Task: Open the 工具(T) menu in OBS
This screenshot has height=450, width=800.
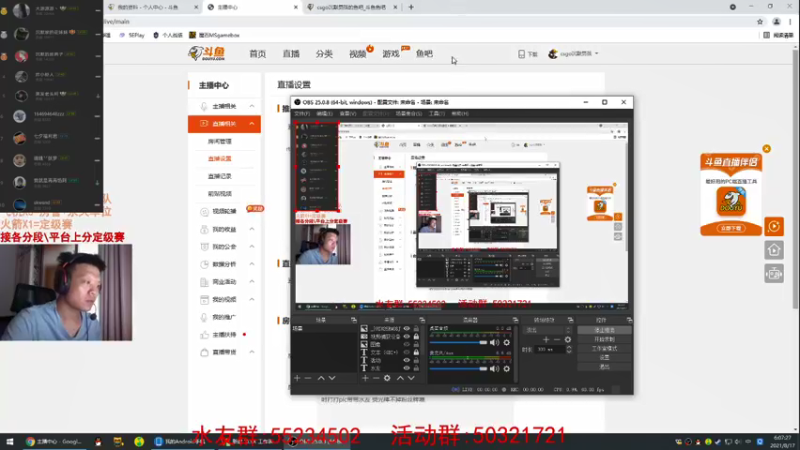Action: pos(437,113)
